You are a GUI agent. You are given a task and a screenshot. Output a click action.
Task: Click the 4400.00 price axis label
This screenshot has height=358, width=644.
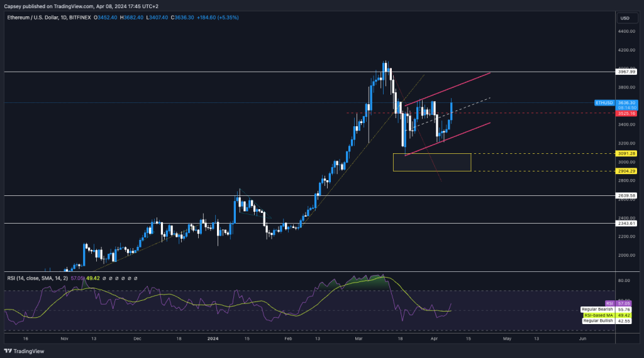[627, 31]
